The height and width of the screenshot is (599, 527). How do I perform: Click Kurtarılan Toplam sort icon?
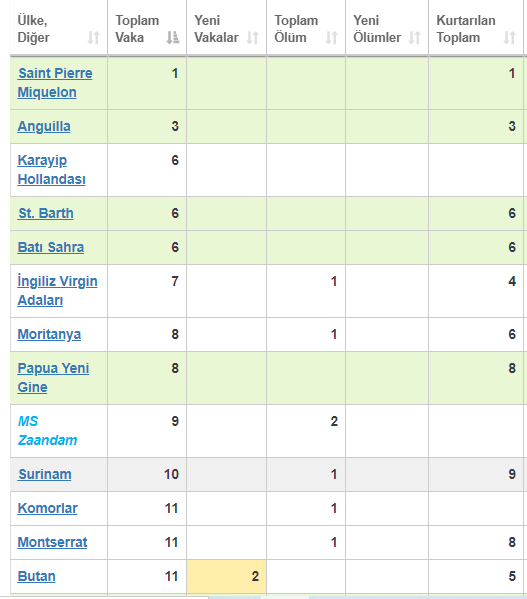pyautogui.click(x=509, y=37)
